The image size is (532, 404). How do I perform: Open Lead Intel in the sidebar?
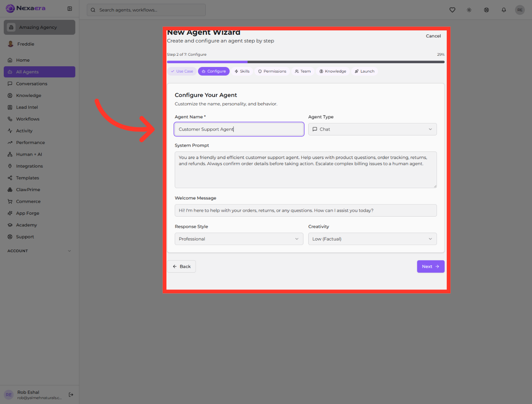(x=39, y=107)
